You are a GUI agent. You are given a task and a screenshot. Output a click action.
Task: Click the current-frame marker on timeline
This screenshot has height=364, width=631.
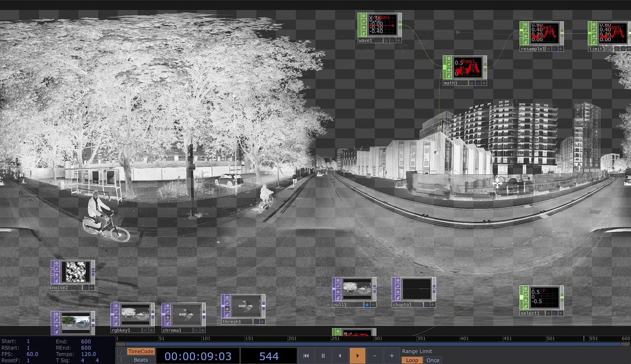[584, 338]
